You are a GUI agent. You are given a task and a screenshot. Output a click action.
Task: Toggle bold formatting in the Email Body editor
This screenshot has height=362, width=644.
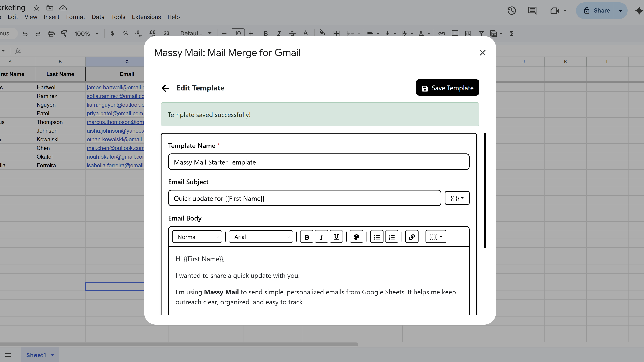coord(306,237)
